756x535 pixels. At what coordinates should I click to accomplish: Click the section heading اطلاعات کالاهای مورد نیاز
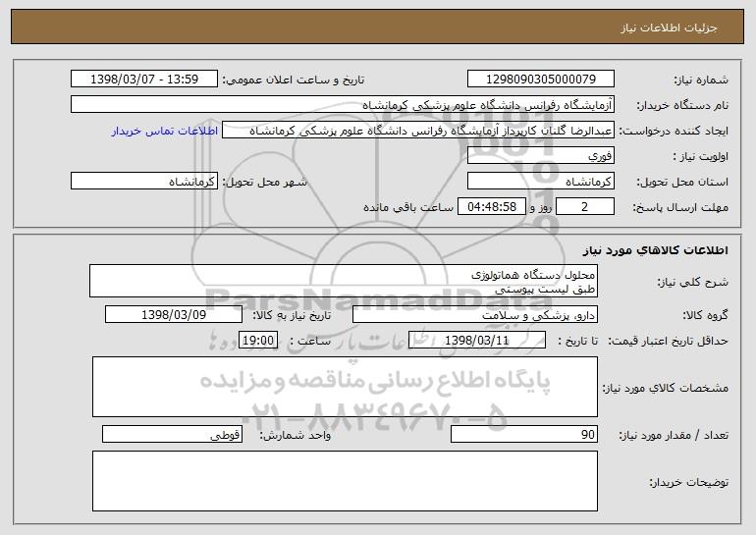click(x=655, y=249)
